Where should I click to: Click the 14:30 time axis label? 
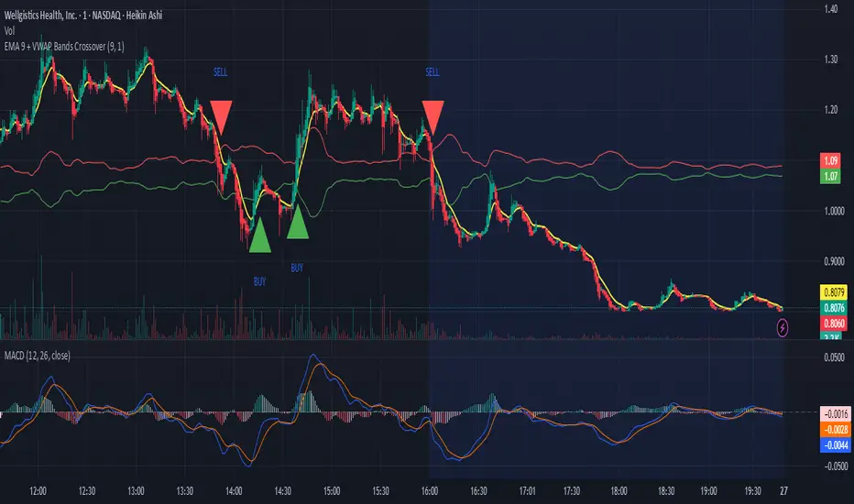click(x=282, y=491)
